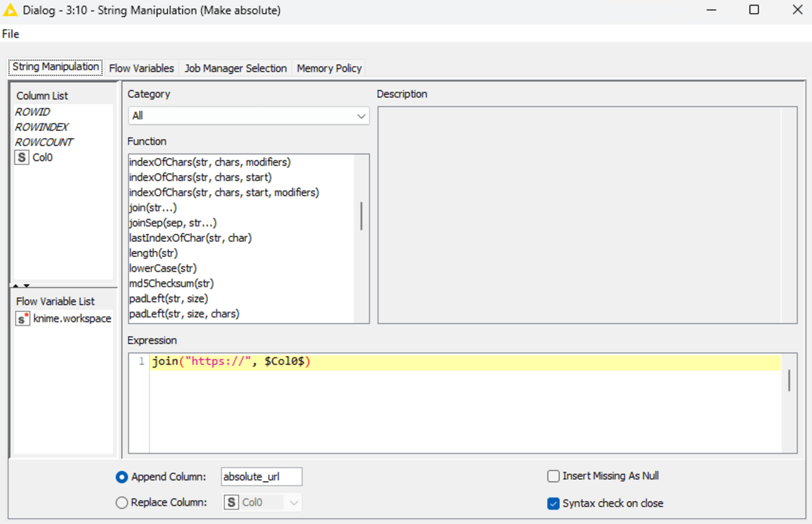Image resolution: width=812 pixels, height=524 pixels.
Task: Toggle Syntax check on close checkbox
Action: [553, 503]
